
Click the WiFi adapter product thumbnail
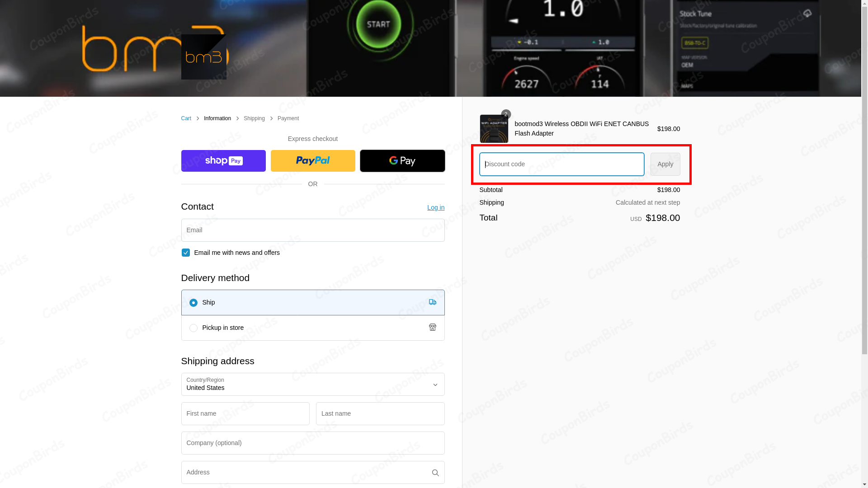[494, 129]
